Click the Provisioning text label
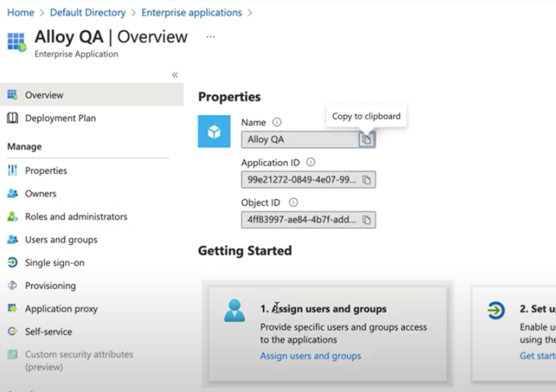Image resolution: width=556 pixels, height=392 pixels. point(50,285)
